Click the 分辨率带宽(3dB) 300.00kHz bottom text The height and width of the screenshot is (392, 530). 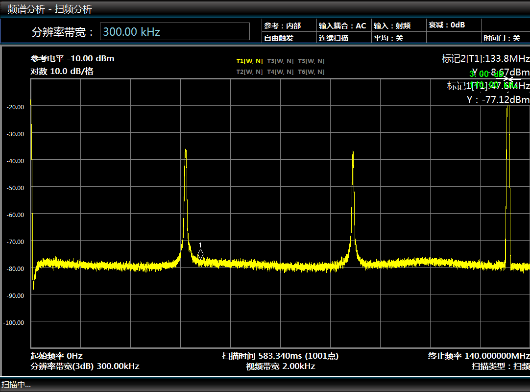(x=85, y=366)
